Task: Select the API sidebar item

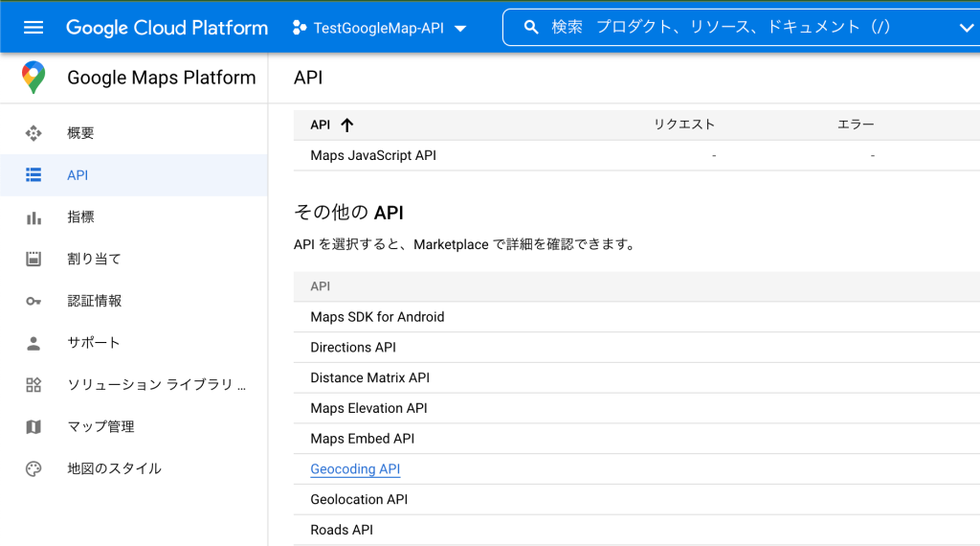Action: 134,175
